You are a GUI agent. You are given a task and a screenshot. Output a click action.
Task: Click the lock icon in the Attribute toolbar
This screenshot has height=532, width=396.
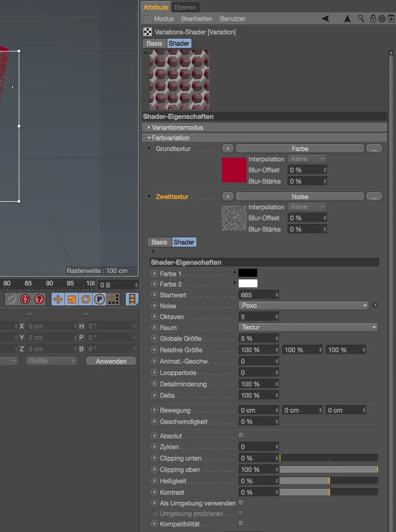pos(373,18)
